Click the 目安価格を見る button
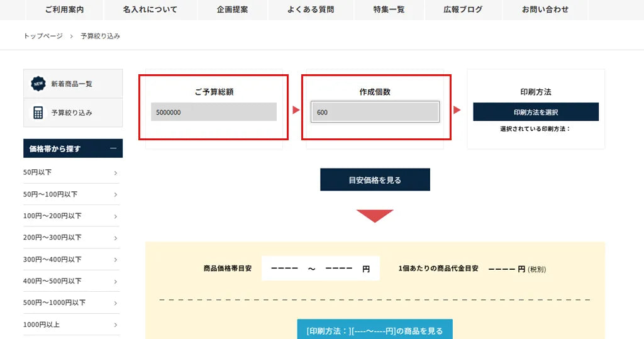The image size is (644, 339). [375, 180]
